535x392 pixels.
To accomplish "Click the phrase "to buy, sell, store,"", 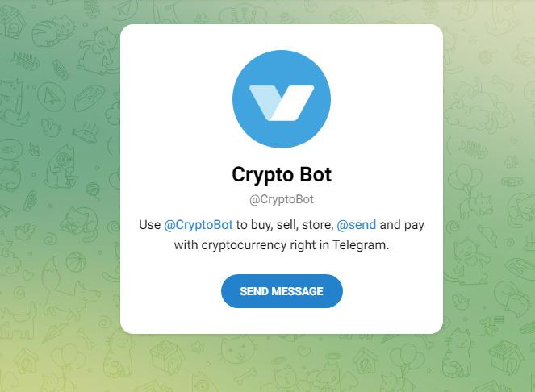I will (285, 225).
